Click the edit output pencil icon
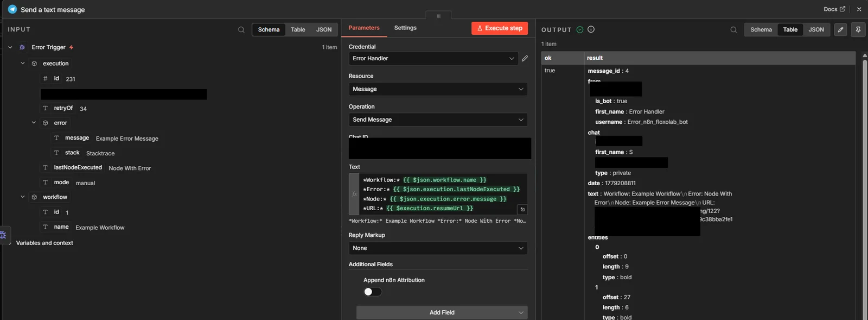This screenshot has height=320, width=868. [x=840, y=30]
